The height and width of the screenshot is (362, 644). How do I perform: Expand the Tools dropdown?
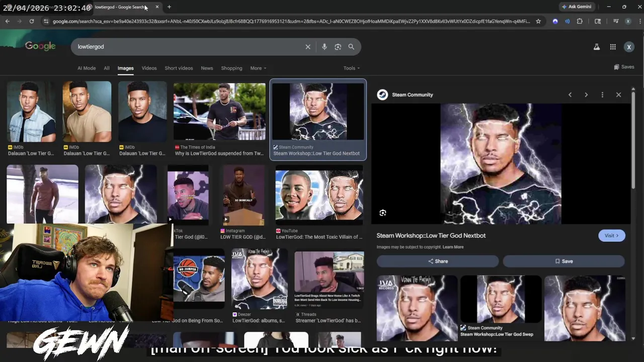coord(352,68)
